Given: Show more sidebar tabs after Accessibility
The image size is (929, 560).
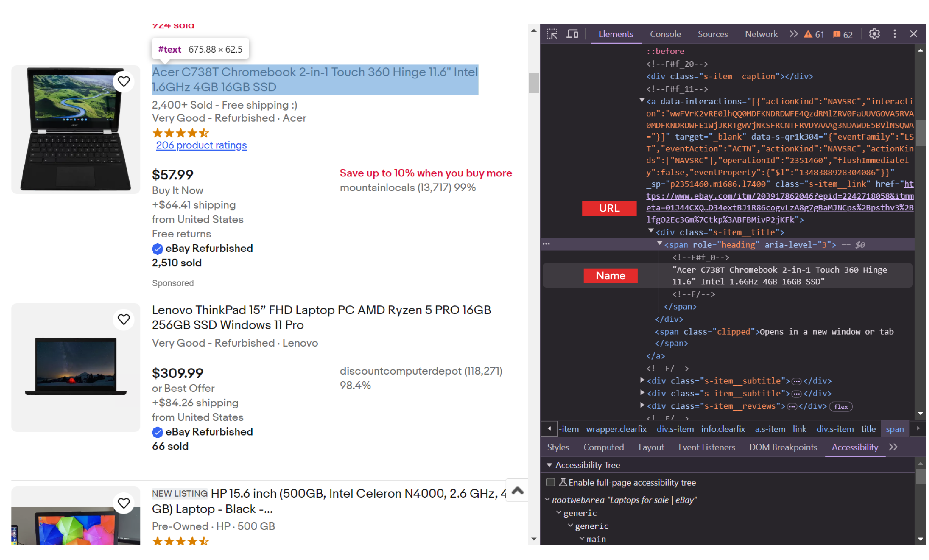Looking at the screenshot, I should click(x=893, y=447).
